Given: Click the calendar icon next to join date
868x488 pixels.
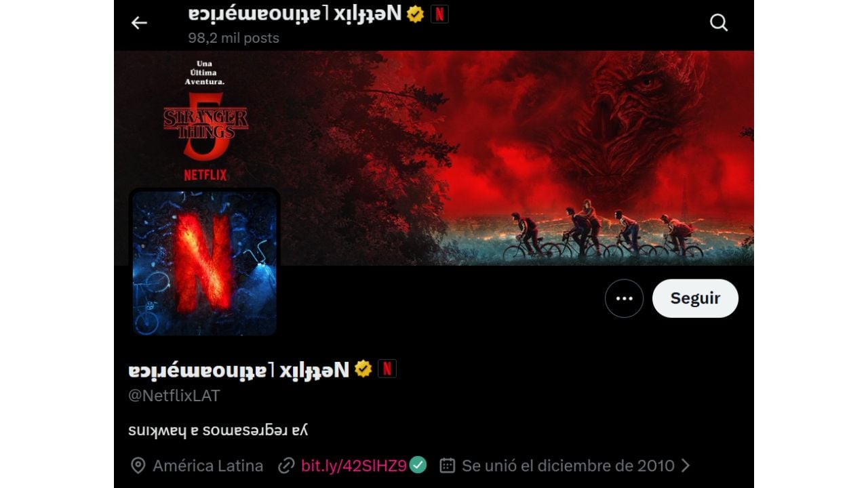Looking at the screenshot, I should coord(447,466).
